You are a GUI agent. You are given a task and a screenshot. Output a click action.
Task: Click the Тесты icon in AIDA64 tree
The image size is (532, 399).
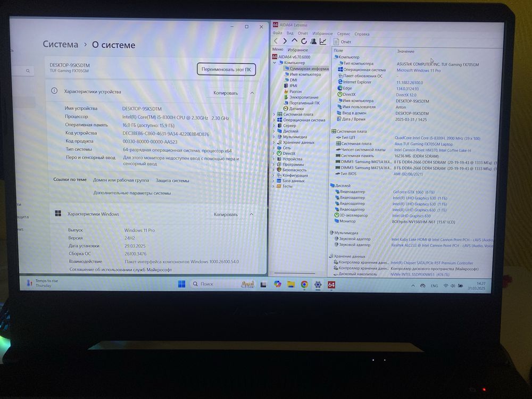click(x=279, y=186)
